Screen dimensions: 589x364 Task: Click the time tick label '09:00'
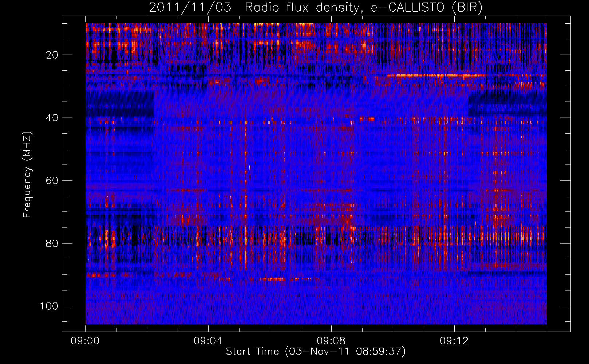pyautogui.click(x=85, y=341)
